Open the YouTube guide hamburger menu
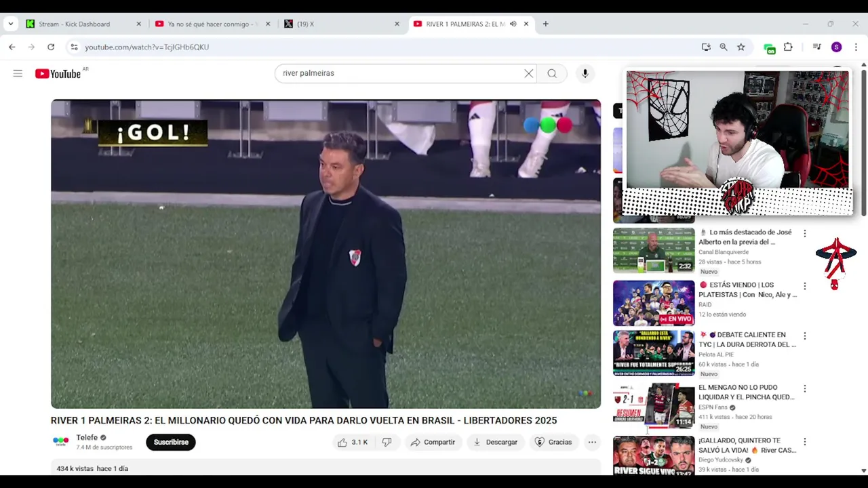 point(18,73)
